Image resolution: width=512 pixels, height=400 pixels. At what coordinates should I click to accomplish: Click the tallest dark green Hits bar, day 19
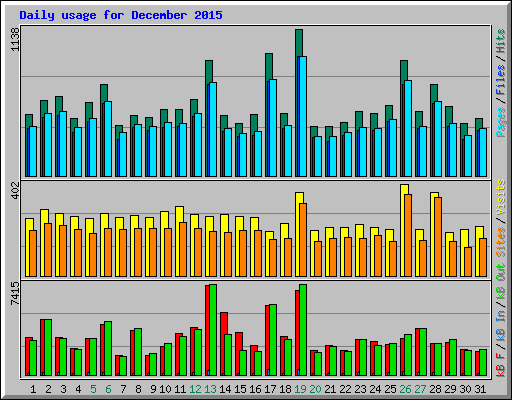(299, 43)
